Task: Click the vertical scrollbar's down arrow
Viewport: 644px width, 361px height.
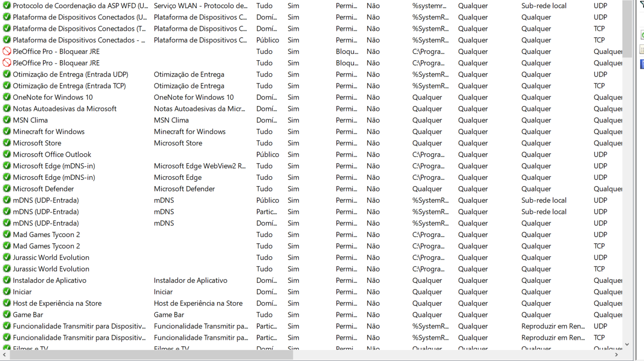Action: (x=627, y=345)
